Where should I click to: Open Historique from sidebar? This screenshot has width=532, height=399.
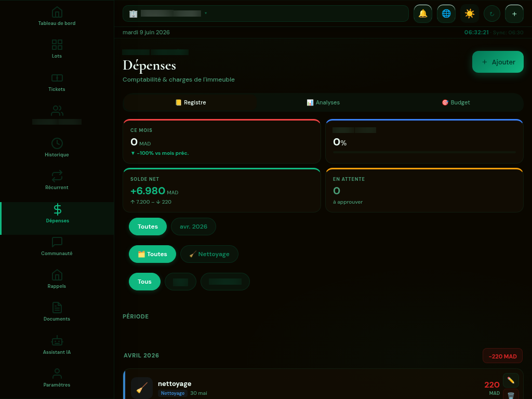pyautogui.click(x=57, y=148)
